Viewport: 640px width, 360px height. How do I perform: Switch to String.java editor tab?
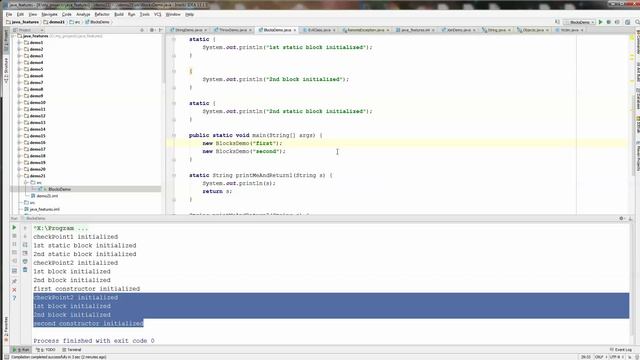coord(496,30)
